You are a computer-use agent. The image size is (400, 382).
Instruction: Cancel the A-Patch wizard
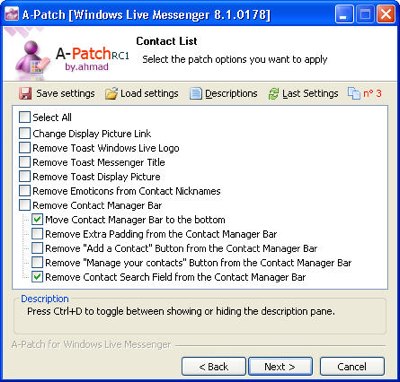(352, 367)
